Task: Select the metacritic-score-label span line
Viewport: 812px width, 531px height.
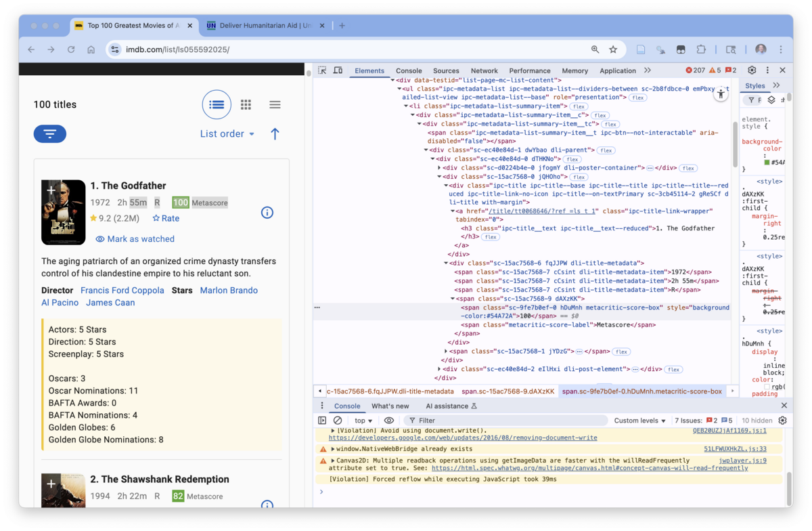Action: click(558, 325)
